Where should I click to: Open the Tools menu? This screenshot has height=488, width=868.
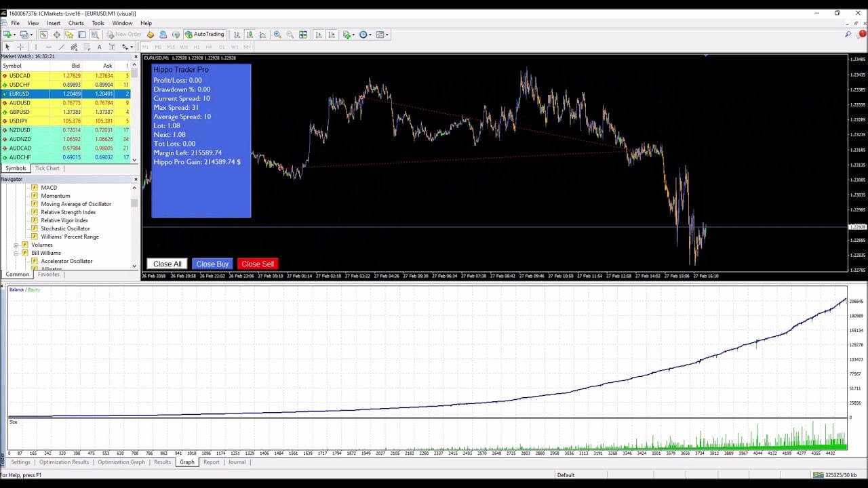click(98, 23)
